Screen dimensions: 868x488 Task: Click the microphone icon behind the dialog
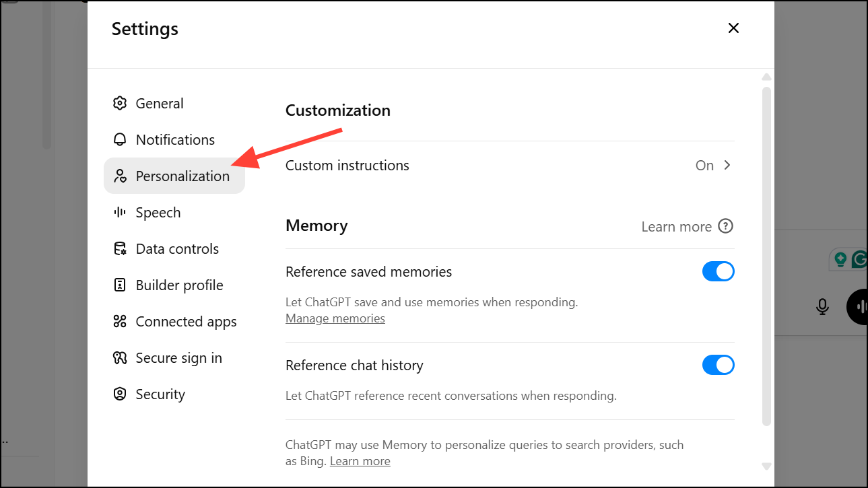(x=822, y=307)
